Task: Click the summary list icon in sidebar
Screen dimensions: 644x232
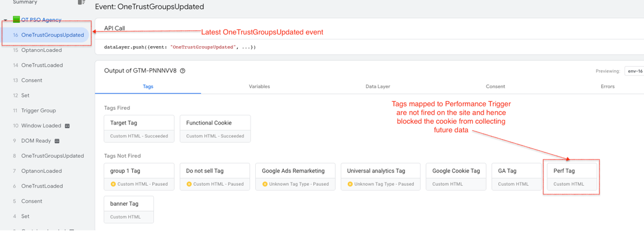Action: point(82,2)
